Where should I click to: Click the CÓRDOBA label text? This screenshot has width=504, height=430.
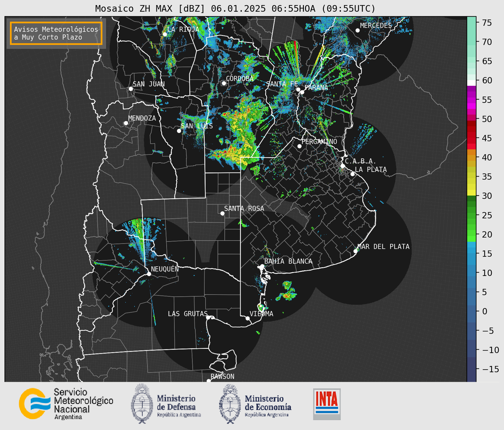click(240, 78)
